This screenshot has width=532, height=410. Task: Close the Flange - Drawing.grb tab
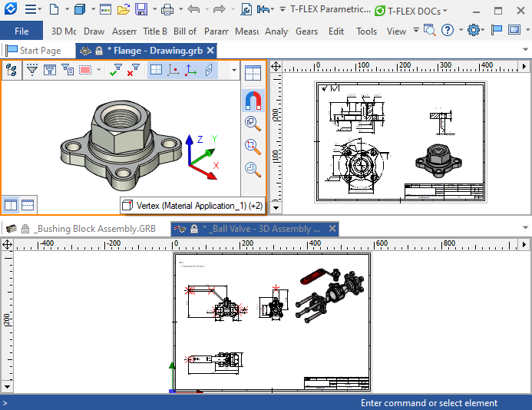coord(210,51)
